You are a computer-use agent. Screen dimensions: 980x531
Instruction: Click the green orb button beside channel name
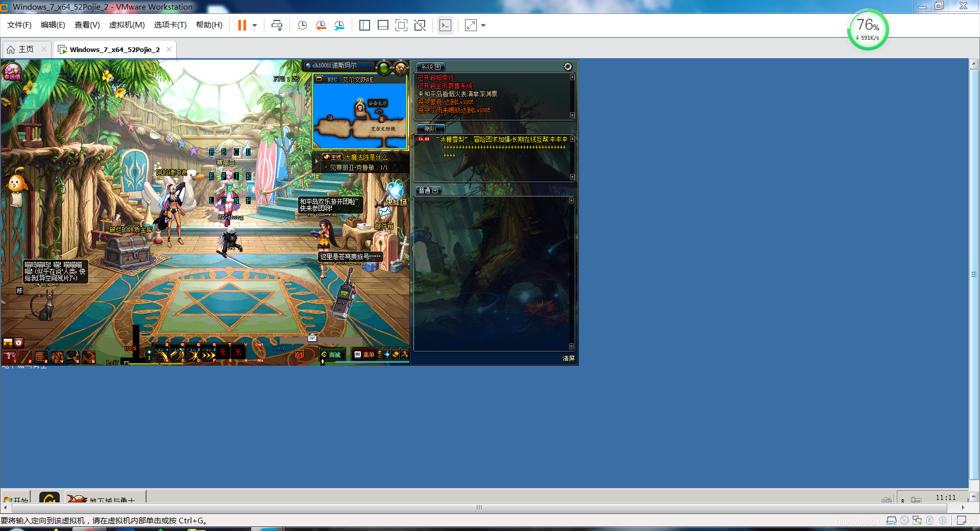point(383,67)
